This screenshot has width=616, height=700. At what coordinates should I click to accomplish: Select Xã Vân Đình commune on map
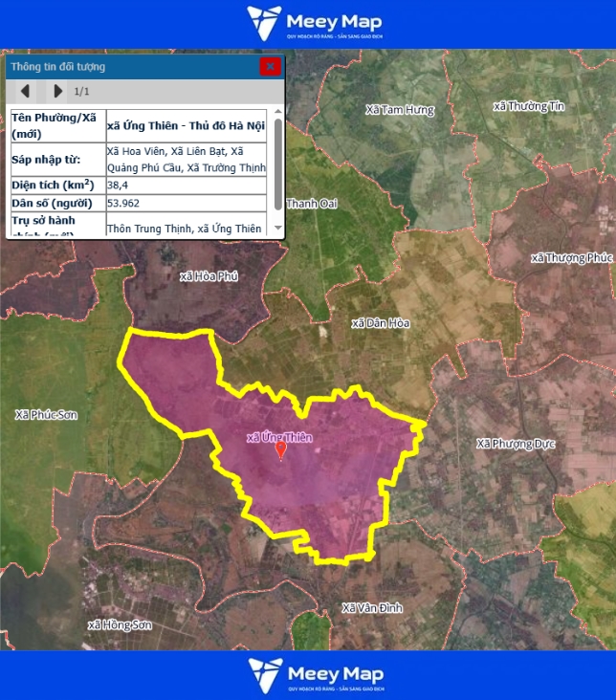coord(372,608)
